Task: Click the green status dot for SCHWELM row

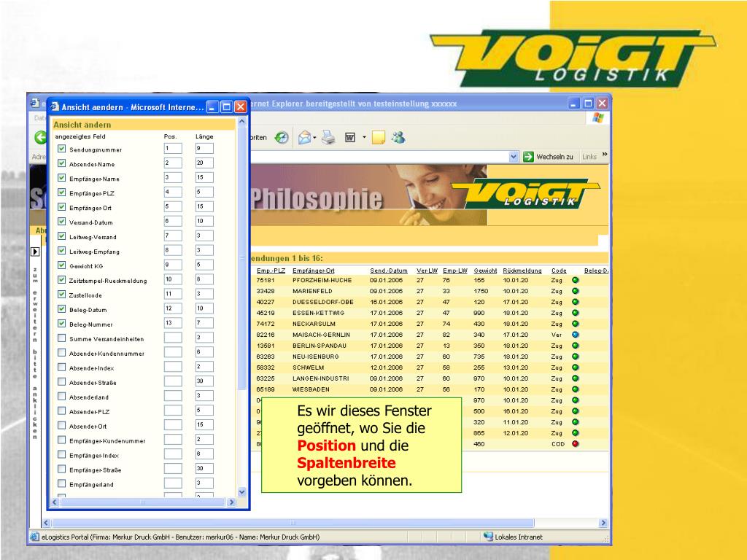Action: [x=576, y=367]
